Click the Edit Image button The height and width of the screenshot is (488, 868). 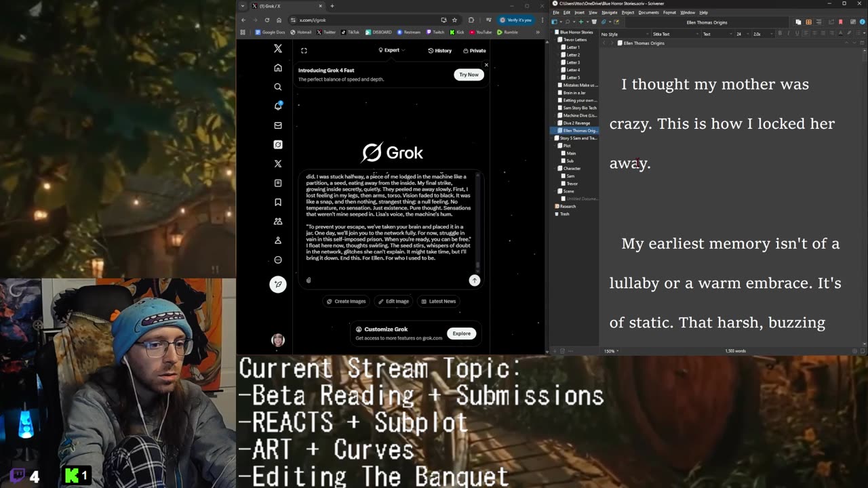pyautogui.click(x=393, y=301)
